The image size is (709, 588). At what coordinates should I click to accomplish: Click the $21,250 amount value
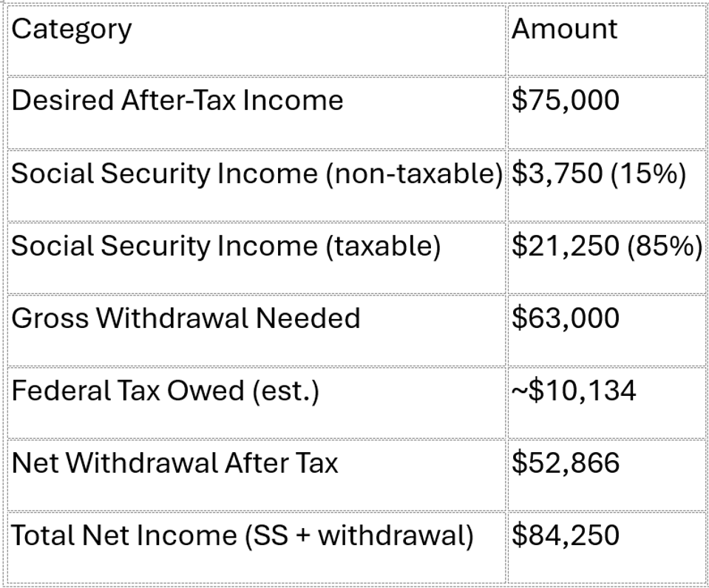point(565,246)
